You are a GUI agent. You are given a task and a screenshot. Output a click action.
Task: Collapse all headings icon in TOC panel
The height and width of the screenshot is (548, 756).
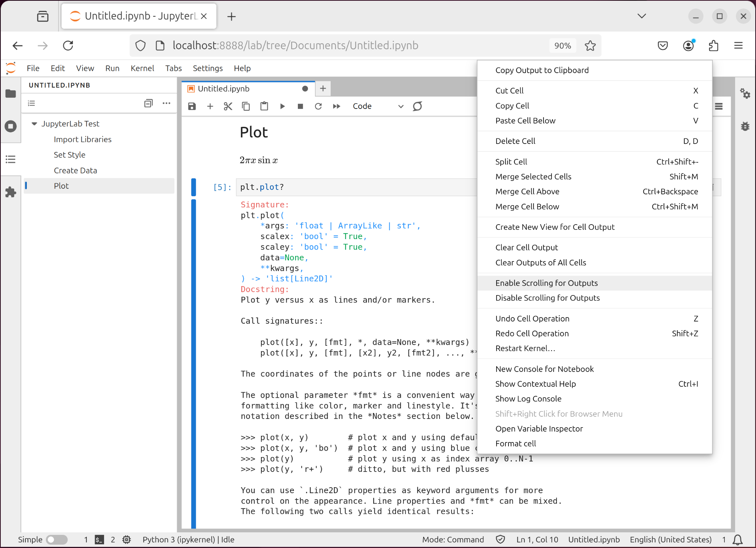click(x=148, y=103)
